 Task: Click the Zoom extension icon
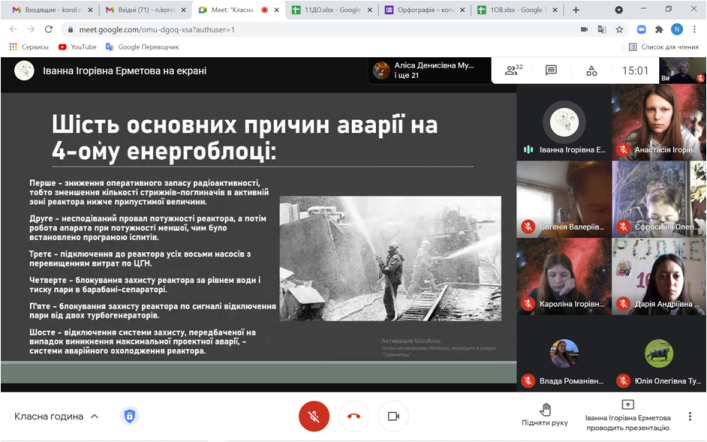coord(641,29)
